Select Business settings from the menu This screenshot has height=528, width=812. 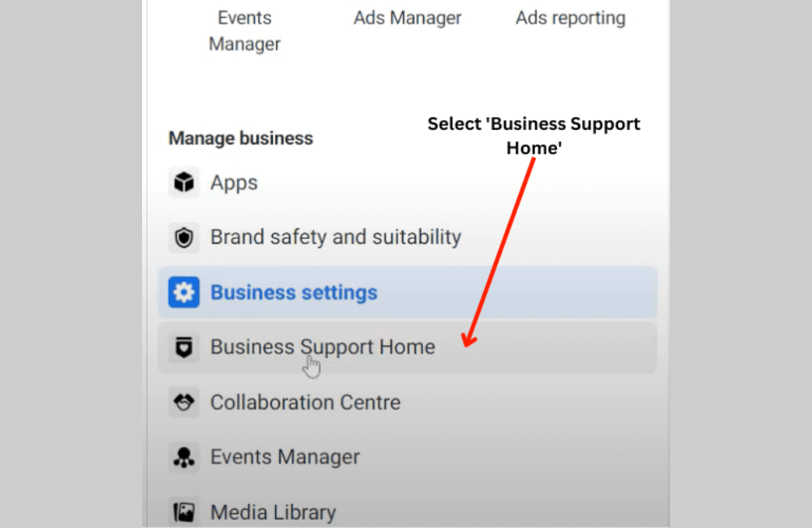293,292
